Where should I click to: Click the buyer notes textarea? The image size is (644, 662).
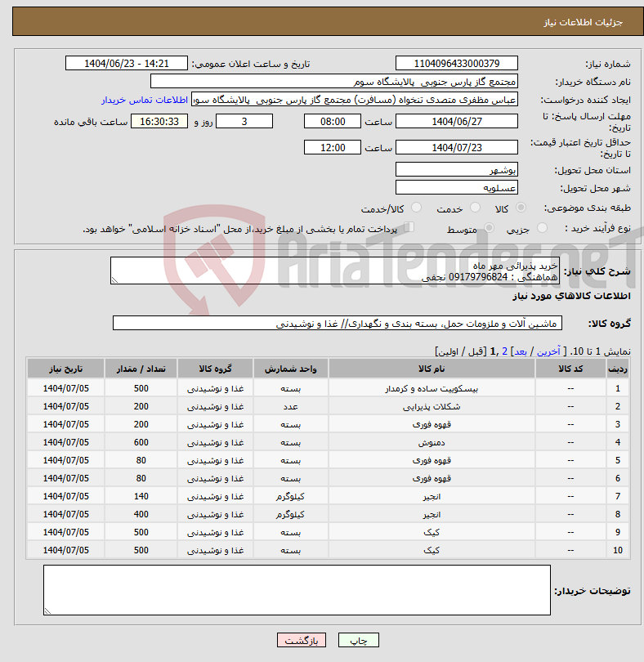297,590
